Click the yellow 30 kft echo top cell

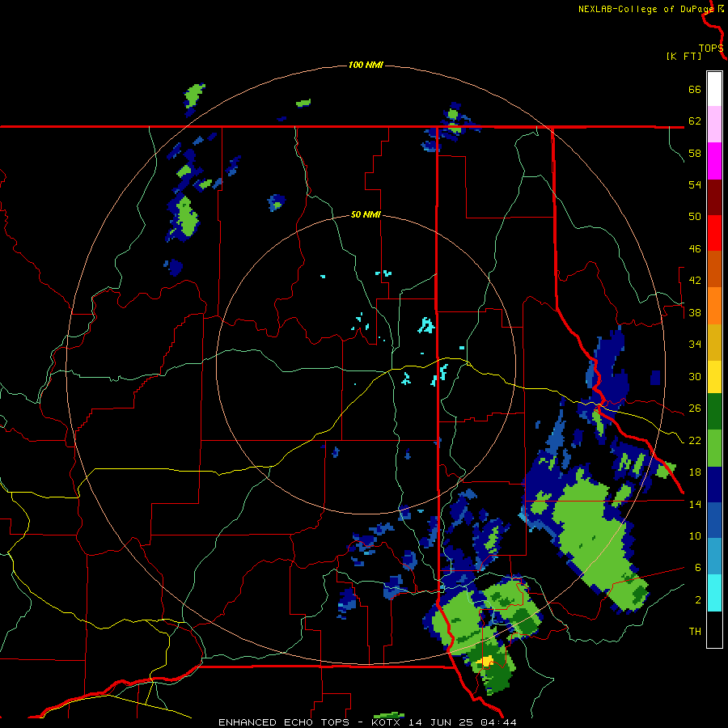[487, 661]
